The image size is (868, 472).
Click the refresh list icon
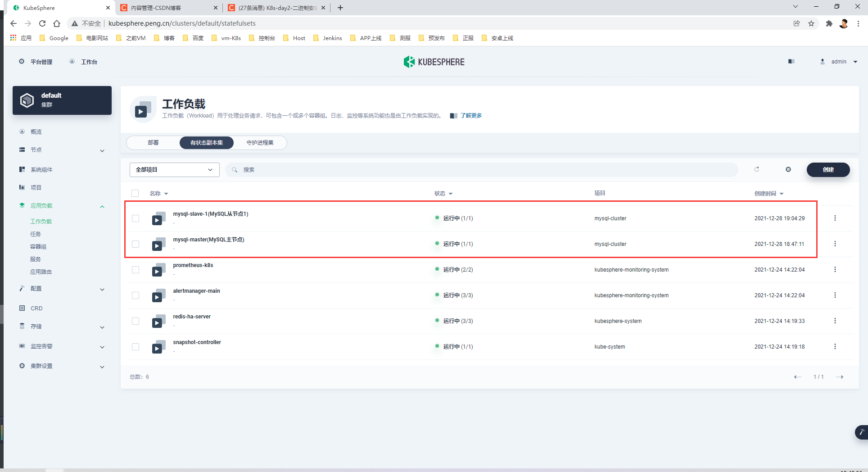757,169
